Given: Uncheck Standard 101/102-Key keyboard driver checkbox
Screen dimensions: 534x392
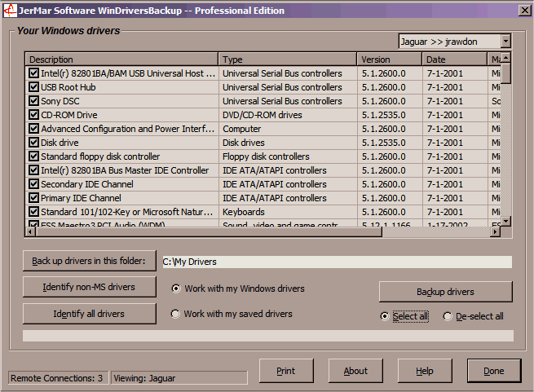Looking at the screenshot, I should click(x=33, y=212).
